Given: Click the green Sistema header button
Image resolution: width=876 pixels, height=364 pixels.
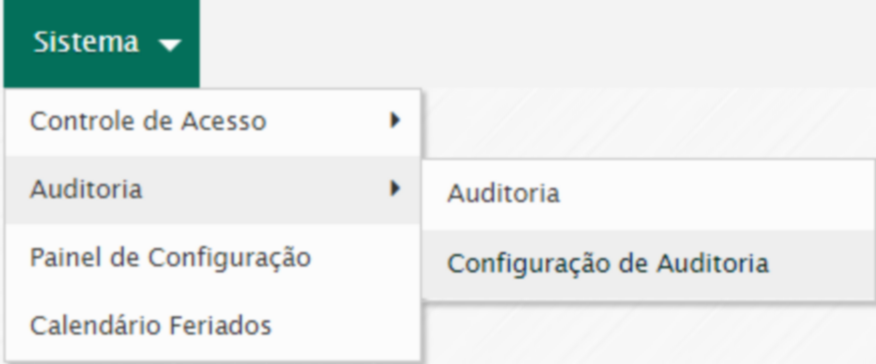Looking at the screenshot, I should coord(102,44).
